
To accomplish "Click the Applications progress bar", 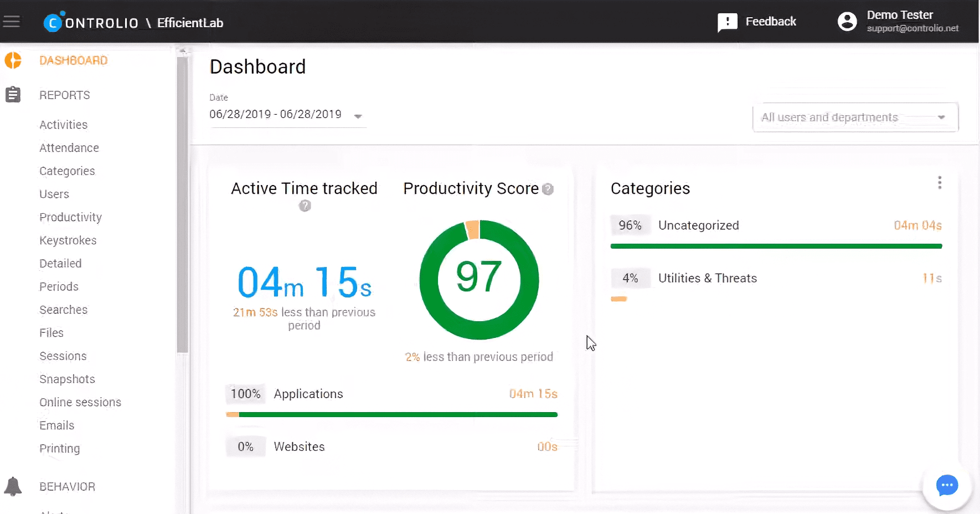I will tap(391, 414).
